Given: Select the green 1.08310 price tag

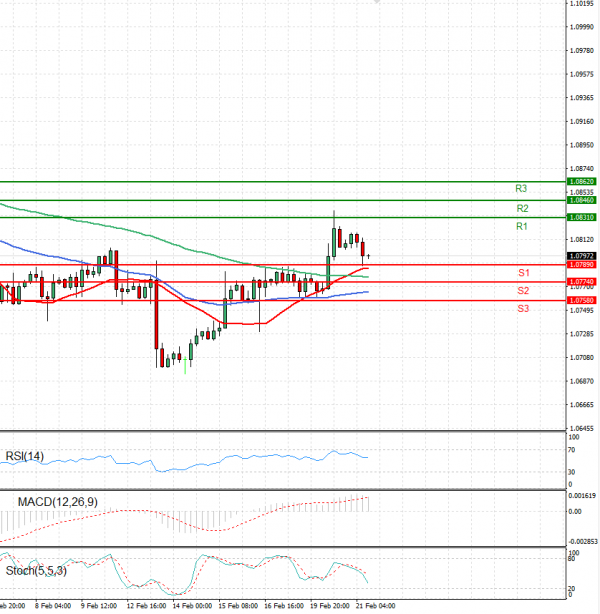Looking at the screenshot, I should (x=582, y=217).
